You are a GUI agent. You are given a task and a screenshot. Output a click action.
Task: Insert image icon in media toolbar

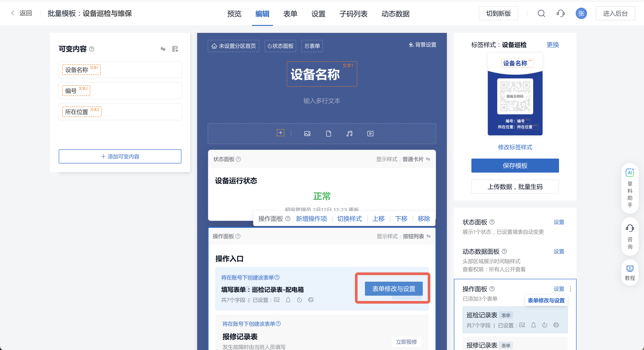307,134
